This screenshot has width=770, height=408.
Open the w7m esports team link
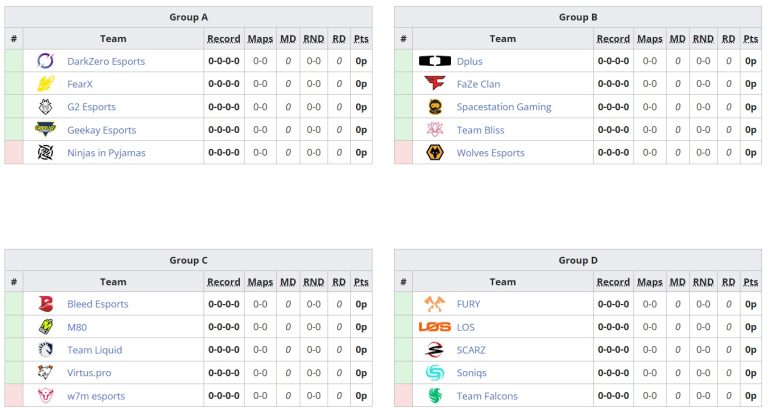(x=97, y=396)
